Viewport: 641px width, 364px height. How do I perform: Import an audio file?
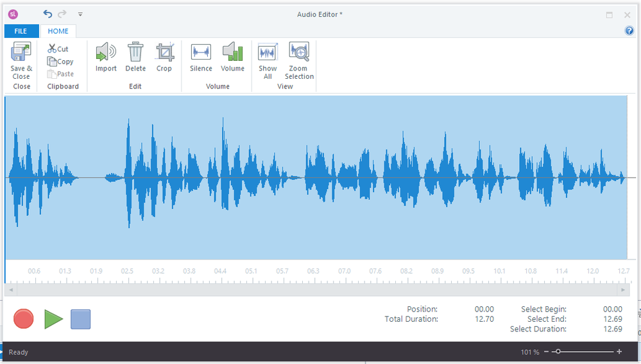[106, 53]
